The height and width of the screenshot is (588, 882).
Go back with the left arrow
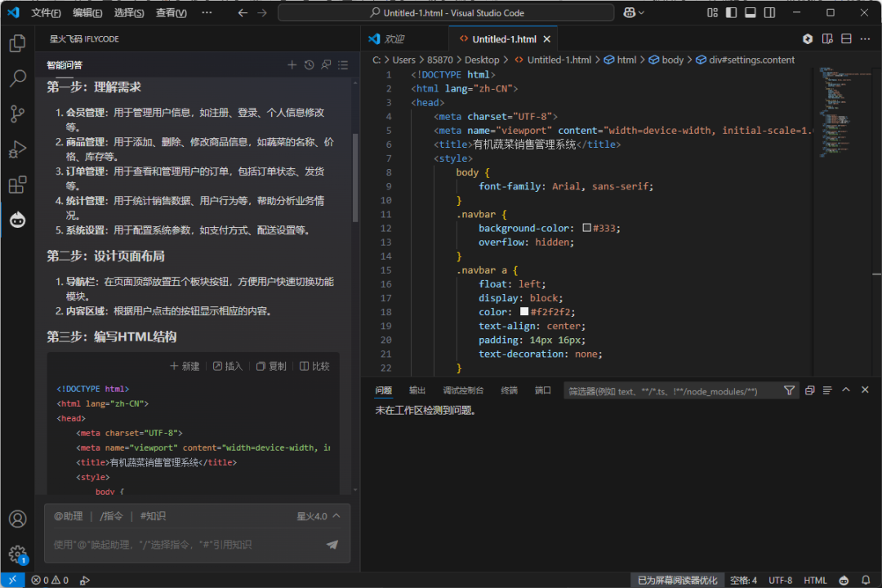(x=243, y=12)
